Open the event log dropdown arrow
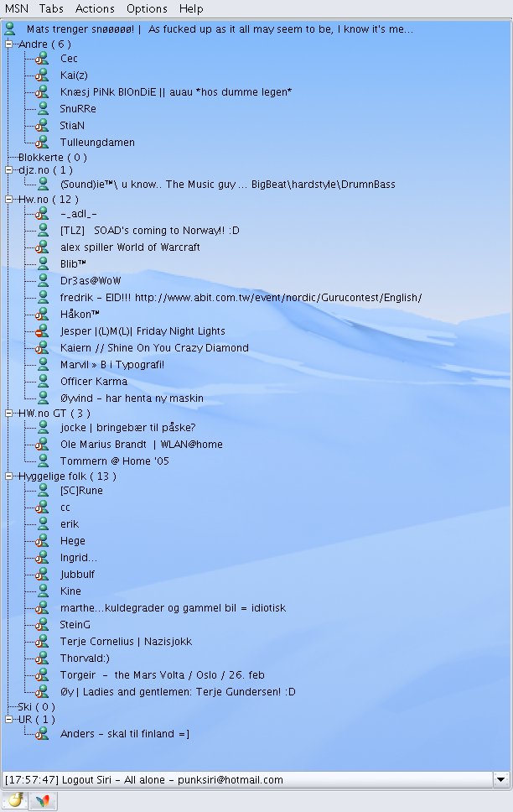Screen dimensions: 513x812 [500, 779]
